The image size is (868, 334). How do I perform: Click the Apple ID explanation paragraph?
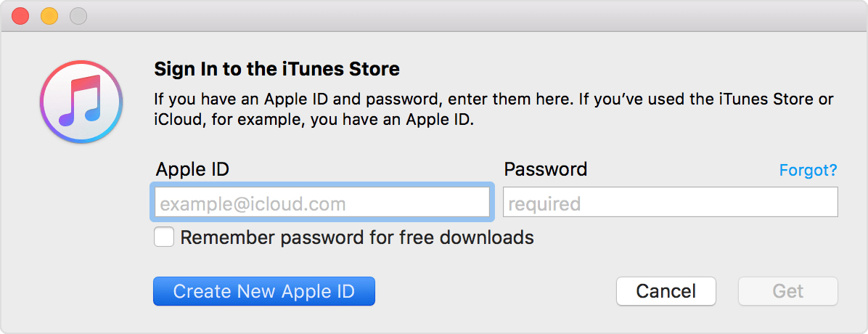[494, 110]
